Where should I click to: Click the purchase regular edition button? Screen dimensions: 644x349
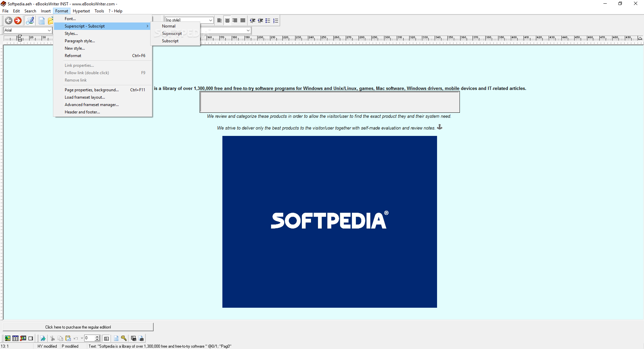(x=78, y=327)
